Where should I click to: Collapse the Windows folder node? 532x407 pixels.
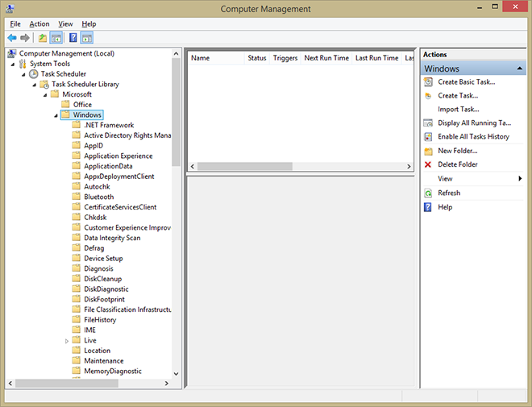click(x=56, y=116)
